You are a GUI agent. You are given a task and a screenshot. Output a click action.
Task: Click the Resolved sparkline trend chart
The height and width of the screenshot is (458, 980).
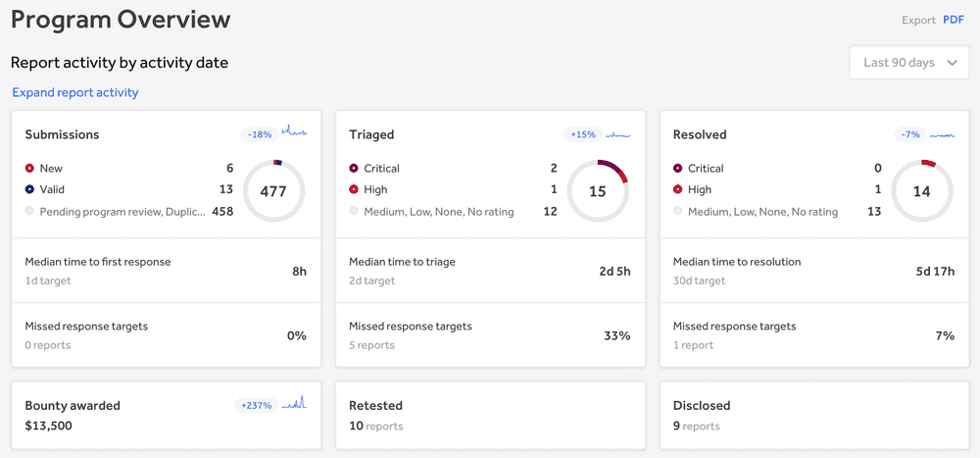pos(942,134)
